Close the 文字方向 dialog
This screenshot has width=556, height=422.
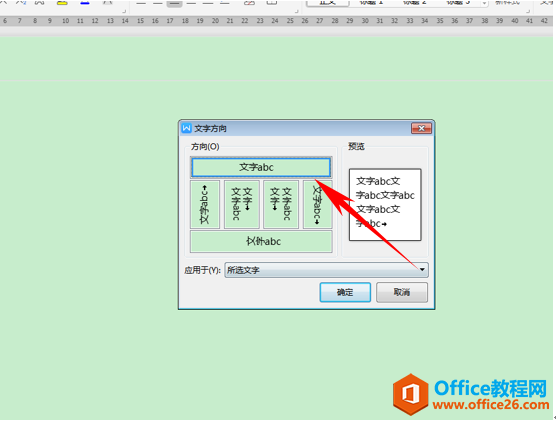(x=421, y=128)
